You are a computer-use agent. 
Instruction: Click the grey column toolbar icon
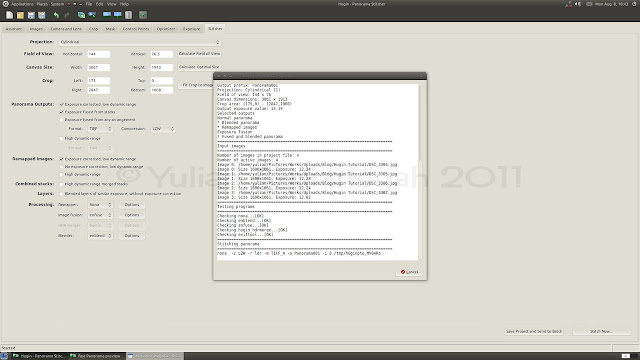[x=129, y=15]
